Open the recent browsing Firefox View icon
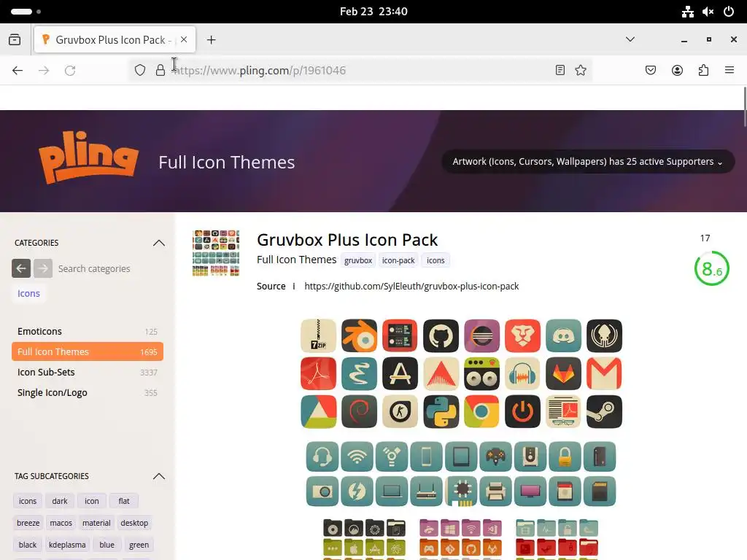Viewport: 747px width, 560px height. click(15, 39)
